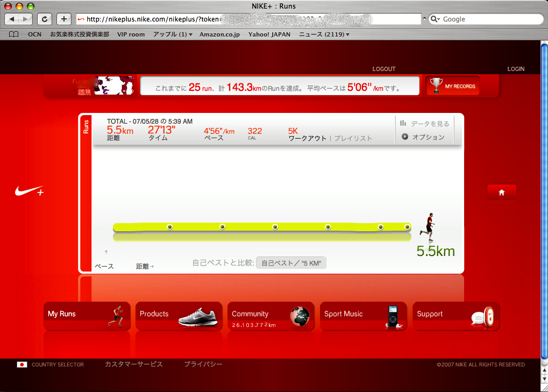Open the OCN bookmark
Screen dimensions: 548x392
click(x=34, y=34)
